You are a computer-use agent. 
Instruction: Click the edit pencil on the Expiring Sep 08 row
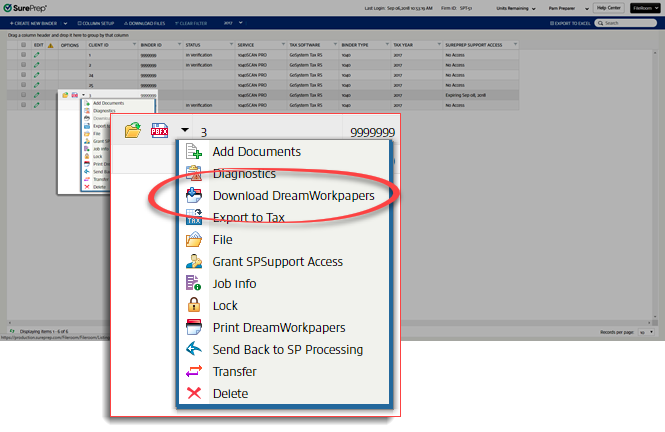point(36,95)
